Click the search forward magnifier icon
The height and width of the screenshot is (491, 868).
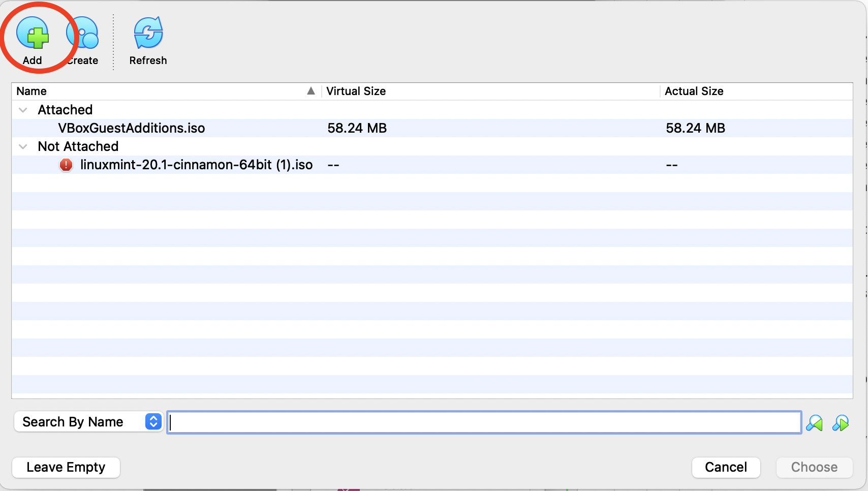[842, 422]
